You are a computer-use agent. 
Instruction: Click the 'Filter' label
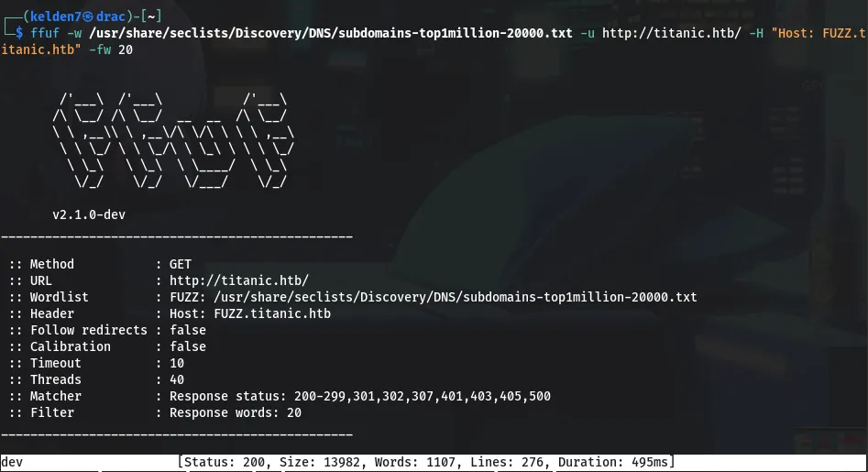pos(52,412)
